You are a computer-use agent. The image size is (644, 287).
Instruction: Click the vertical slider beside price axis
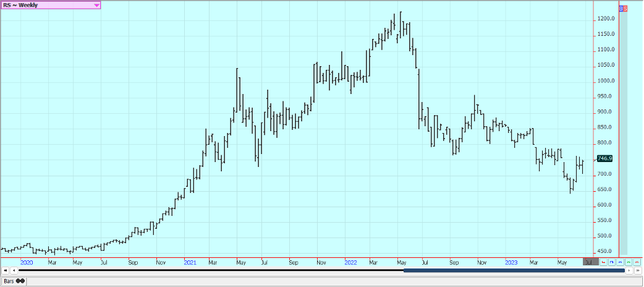tap(623, 133)
